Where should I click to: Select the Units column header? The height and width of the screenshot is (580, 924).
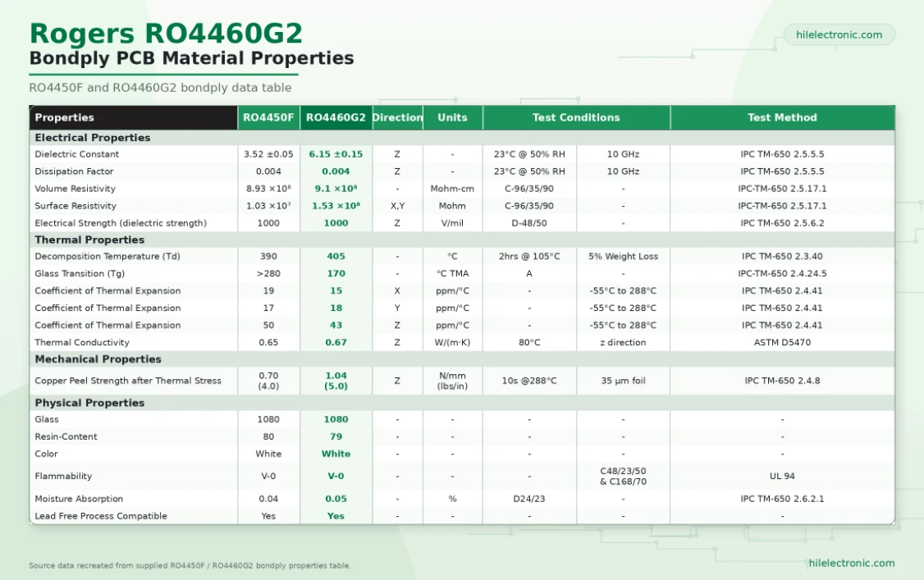coord(453,117)
